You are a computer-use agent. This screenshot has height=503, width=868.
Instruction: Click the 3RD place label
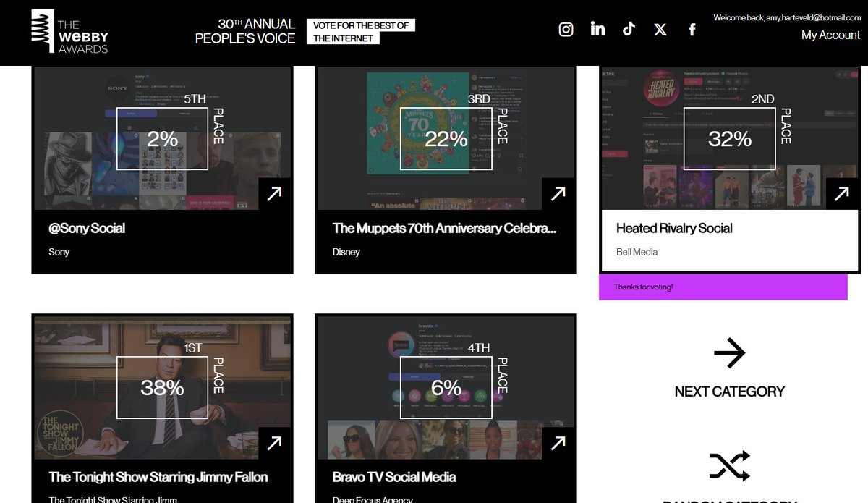(x=479, y=99)
